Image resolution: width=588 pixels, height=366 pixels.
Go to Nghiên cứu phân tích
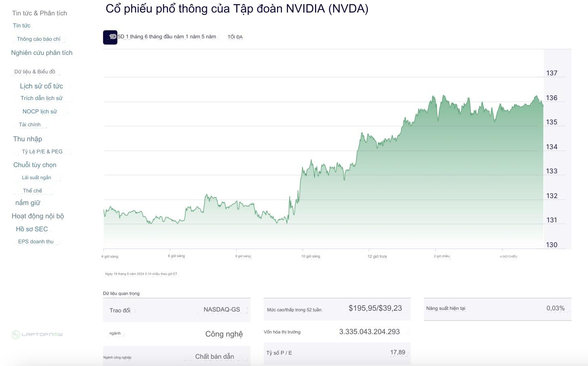[42, 53]
